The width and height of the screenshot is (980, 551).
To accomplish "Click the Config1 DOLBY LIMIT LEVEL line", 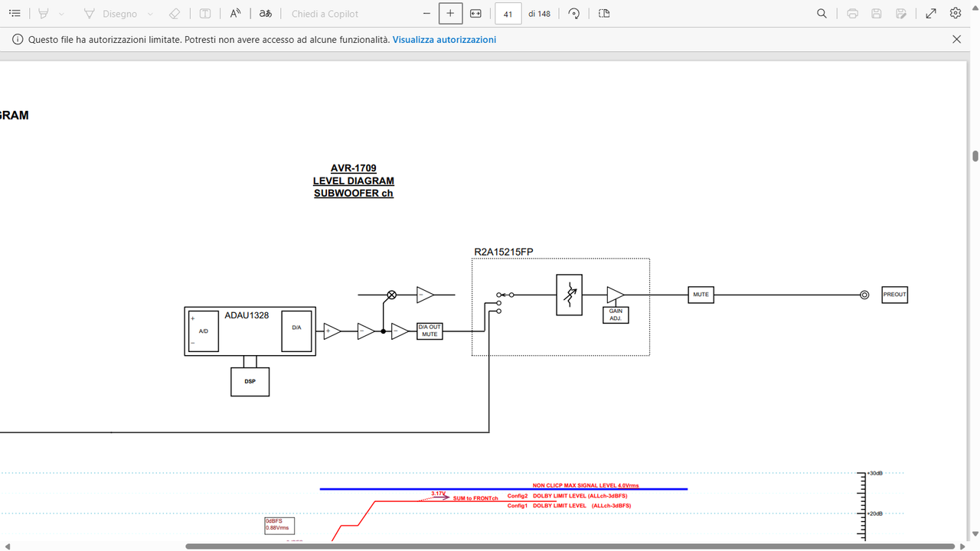I will pyautogui.click(x=569, y=506).
